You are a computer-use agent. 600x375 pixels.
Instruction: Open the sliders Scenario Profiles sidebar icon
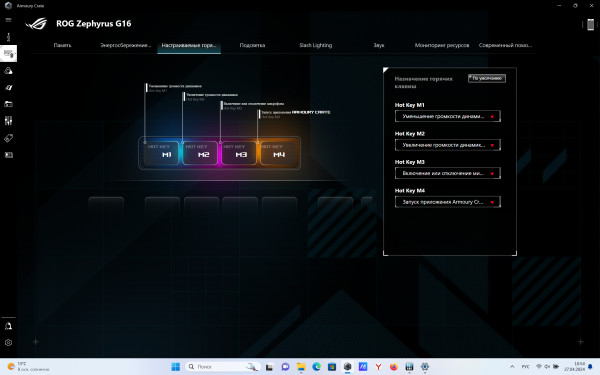[x=8, y=121]
